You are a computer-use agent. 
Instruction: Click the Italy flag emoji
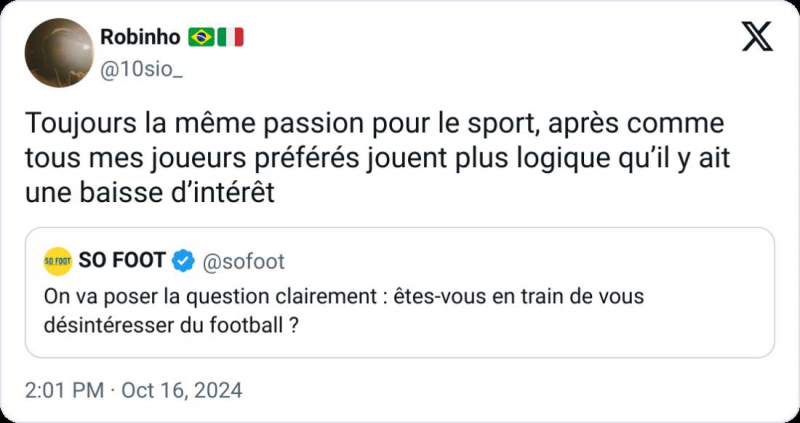[231, 38]
